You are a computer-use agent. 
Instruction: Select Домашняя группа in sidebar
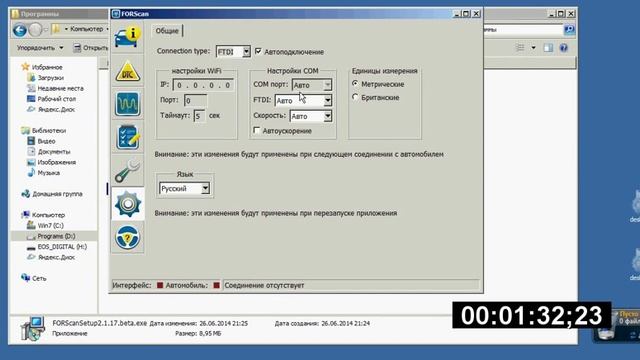(x=57, y=194)
